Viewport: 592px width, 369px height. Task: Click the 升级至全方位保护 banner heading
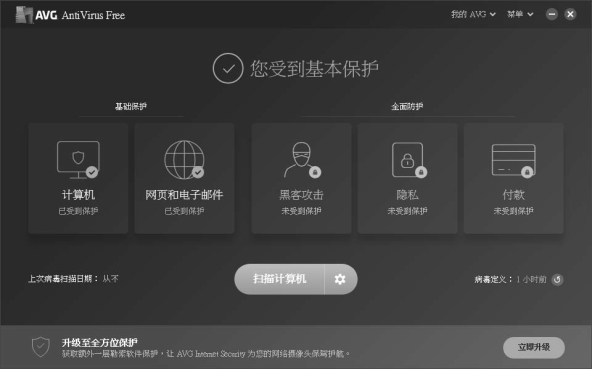tap(100, 343)
